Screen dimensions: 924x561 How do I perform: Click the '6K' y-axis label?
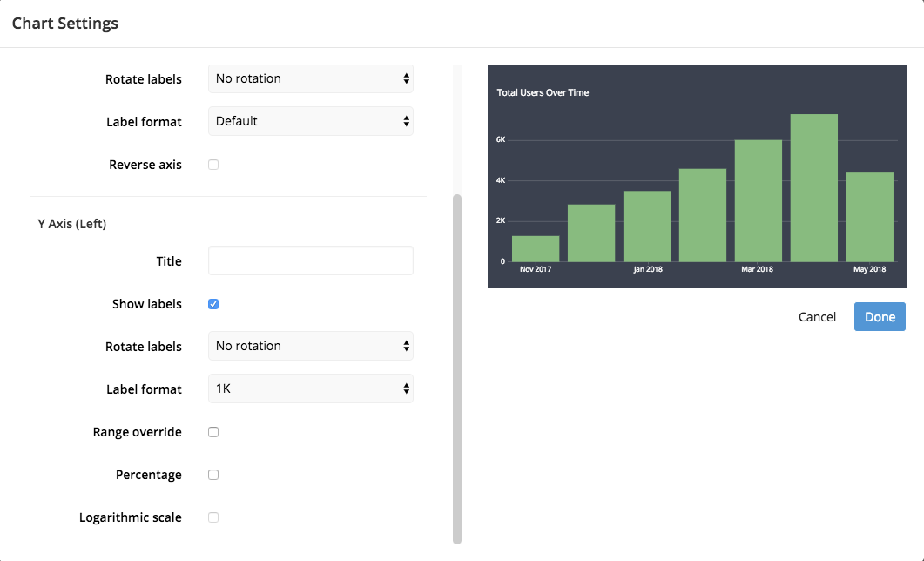(501, 139)
